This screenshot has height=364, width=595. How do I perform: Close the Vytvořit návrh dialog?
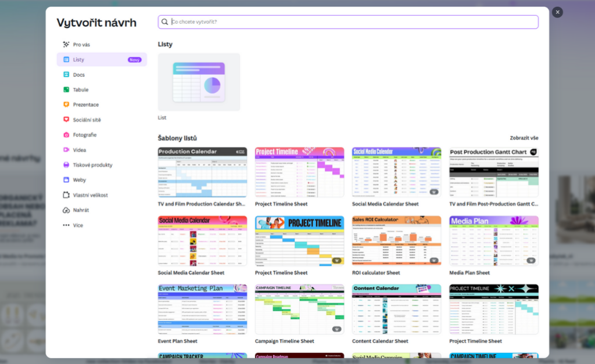click(x=557, y=12)
